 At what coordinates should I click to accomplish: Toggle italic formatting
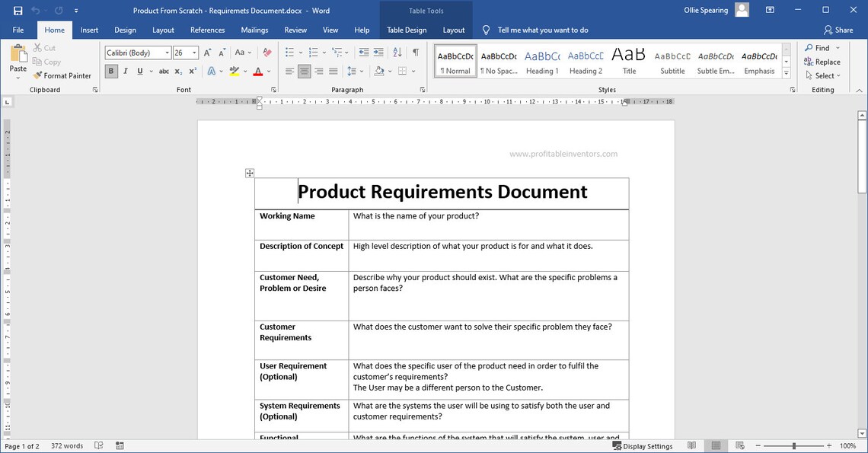(x=125, y=70)
